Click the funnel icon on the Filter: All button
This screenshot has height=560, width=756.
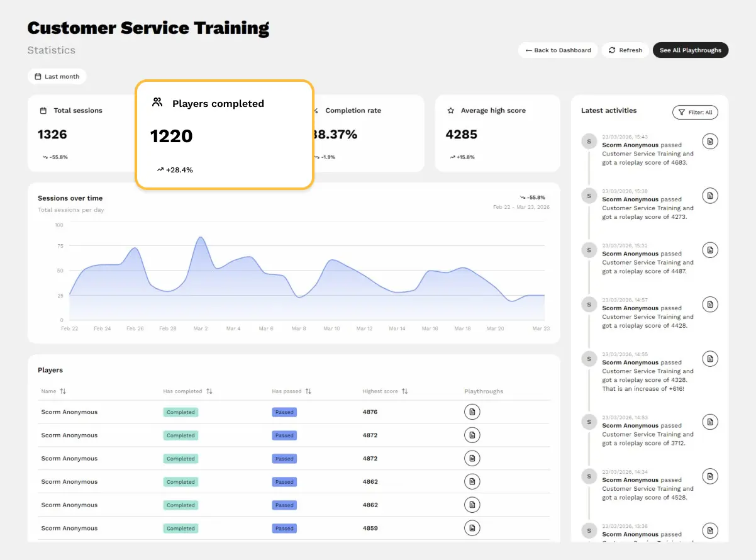pos(681,112)
